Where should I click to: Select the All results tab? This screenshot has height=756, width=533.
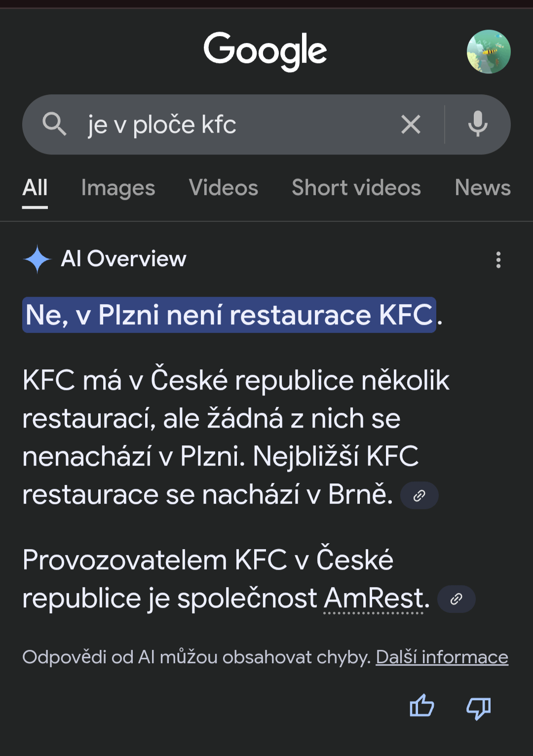click(x=35, y=188)
